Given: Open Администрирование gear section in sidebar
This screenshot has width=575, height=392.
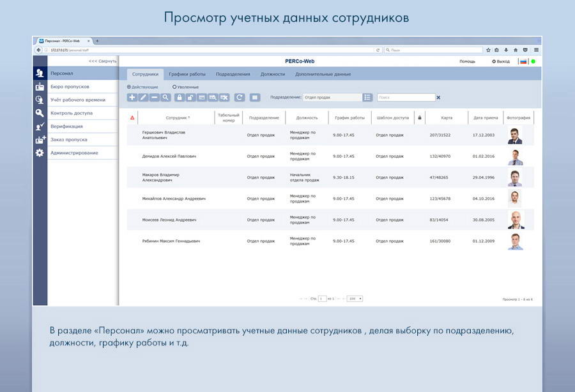Looking at the screenshot, I should 74,153.
